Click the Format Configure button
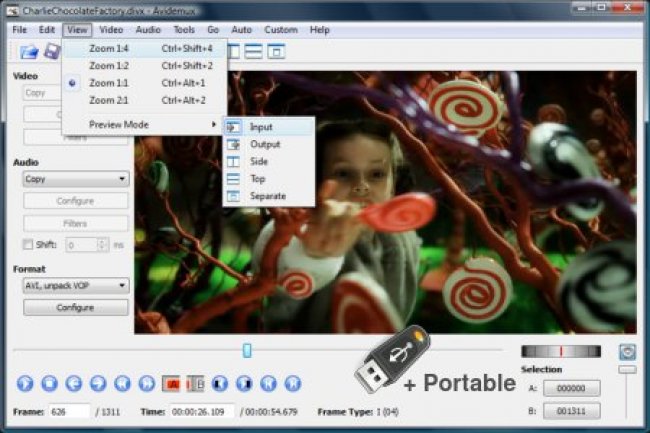The width and height of the screenshot is (650, 433). [x=76, y=307]
